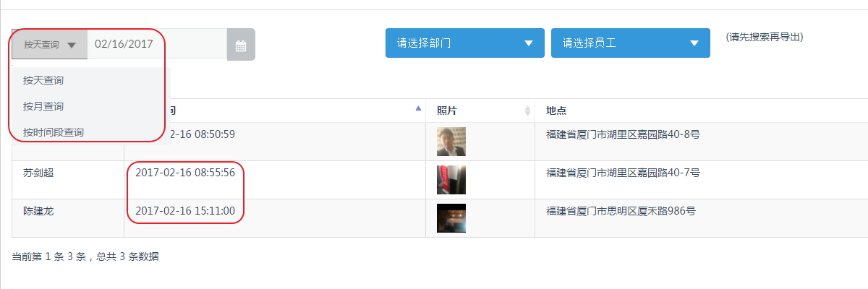Open the calendar date picker icon

(241, 45)
